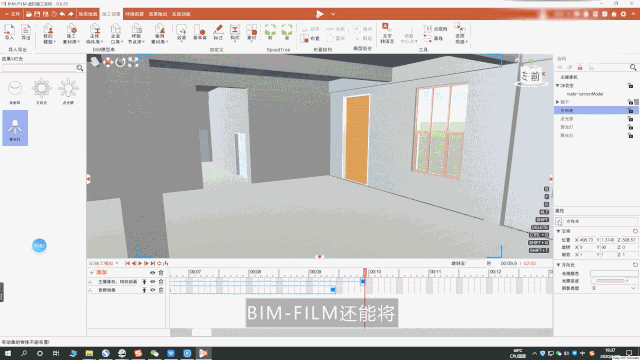Switch to the ribbon tab left of 施工部署
The image size is (640, 360).
coord(88,14)
